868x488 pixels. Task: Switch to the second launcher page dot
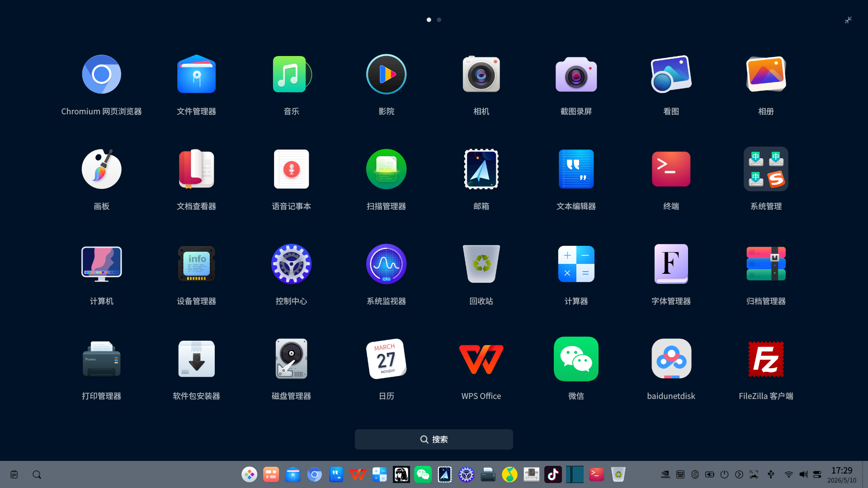click(439, 20)
